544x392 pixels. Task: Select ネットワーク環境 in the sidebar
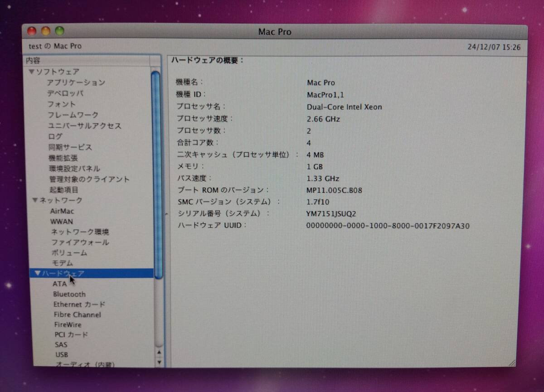coord(80,232)
